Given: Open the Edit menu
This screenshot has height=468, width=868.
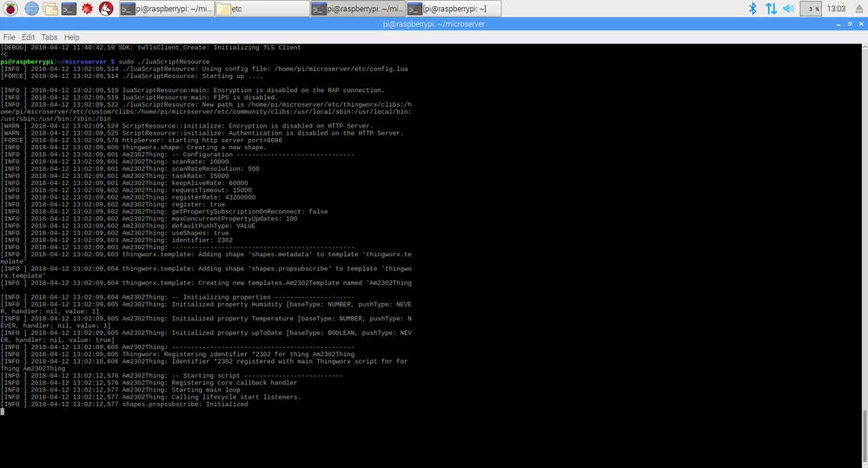Looking at the screenshot, I should point(28,37).
